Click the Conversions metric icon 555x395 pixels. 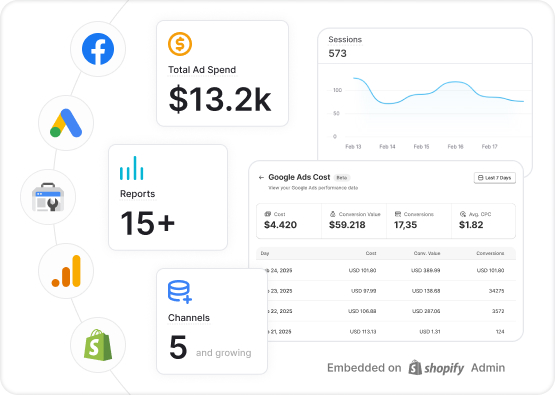[398, 214]
